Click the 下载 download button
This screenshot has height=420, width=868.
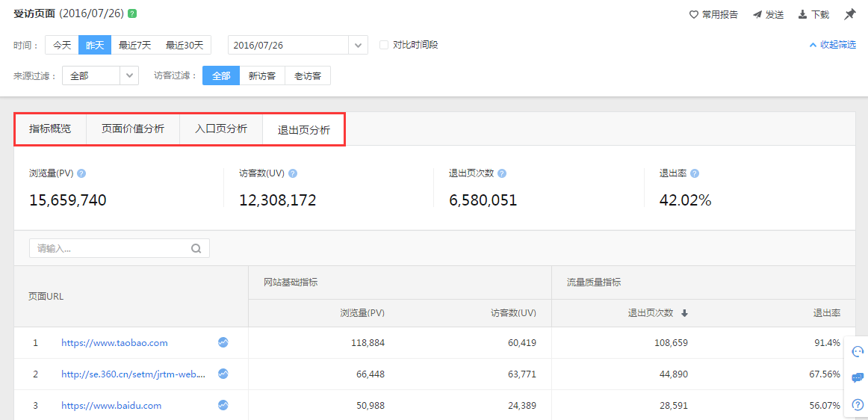pyautogui.click(x=813, y=15)
